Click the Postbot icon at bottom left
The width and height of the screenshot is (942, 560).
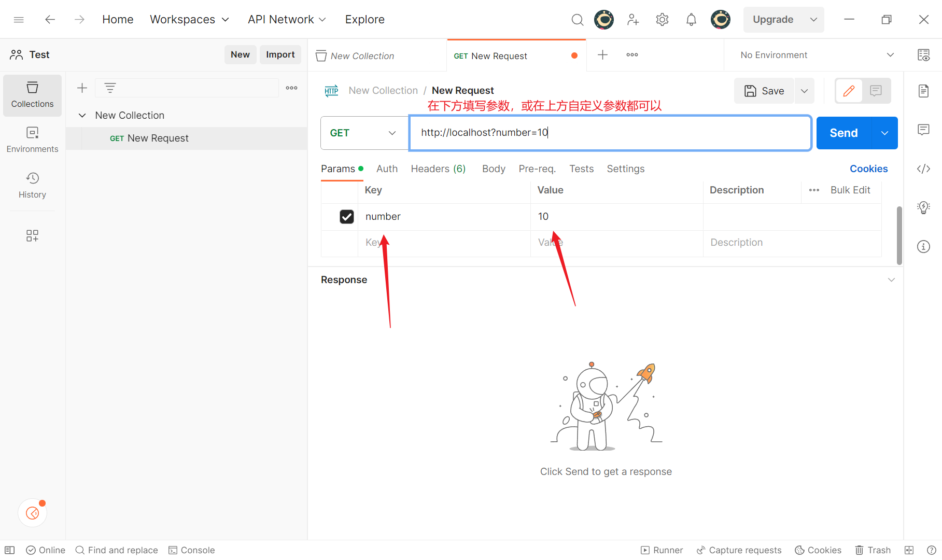[x=32, y=513]
